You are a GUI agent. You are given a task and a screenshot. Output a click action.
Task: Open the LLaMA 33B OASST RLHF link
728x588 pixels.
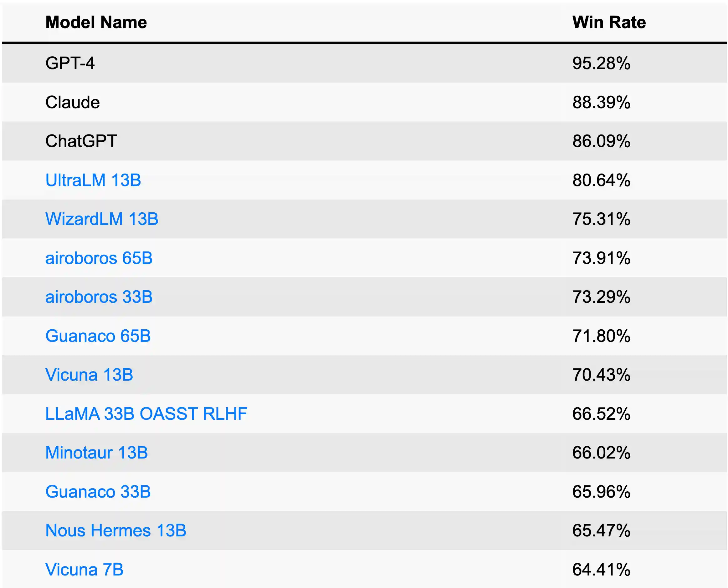(x=146, y=414)
